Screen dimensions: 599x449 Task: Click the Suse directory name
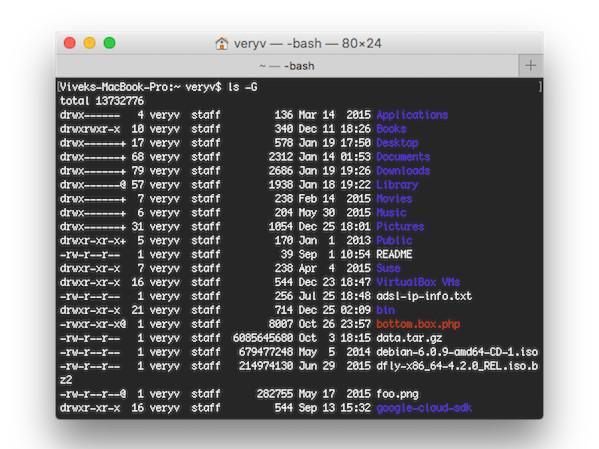click(x=388, y=268)
